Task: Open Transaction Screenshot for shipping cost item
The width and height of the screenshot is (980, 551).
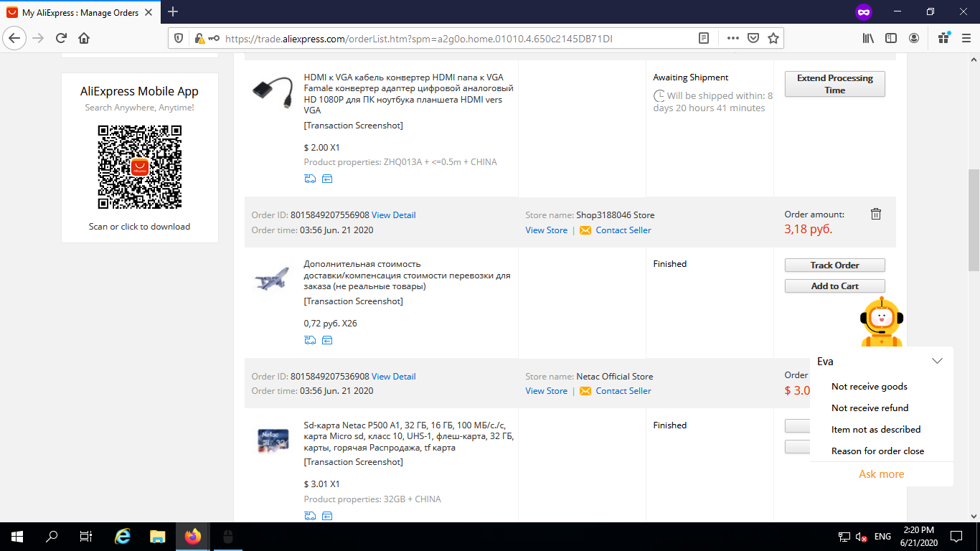Action: [x=353, y=301]
